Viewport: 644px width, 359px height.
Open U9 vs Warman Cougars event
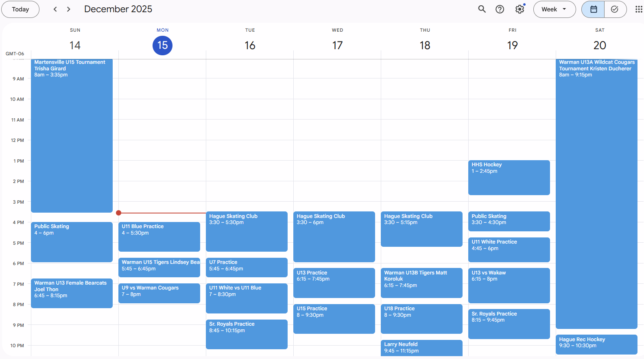(159, 293)
